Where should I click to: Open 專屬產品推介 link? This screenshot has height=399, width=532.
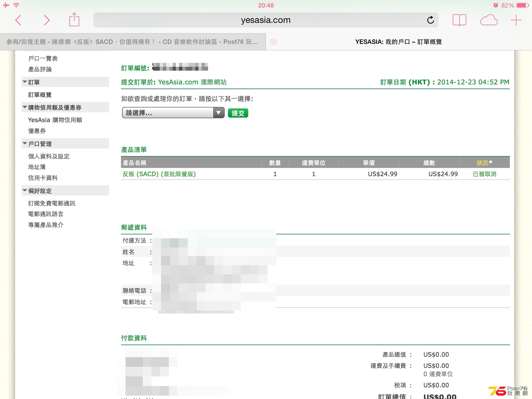click(x=46, y=225)
